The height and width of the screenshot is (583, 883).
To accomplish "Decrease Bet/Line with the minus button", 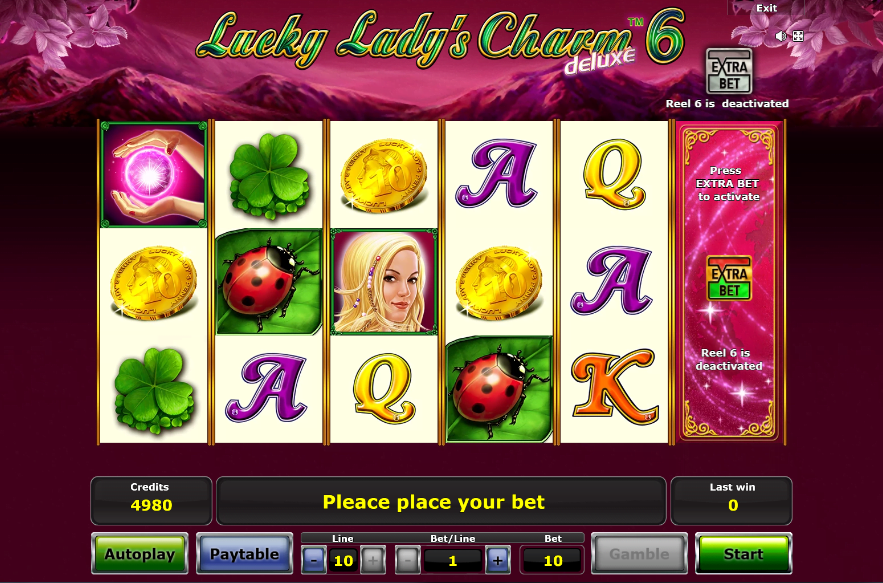I will (x=408, y=560).
